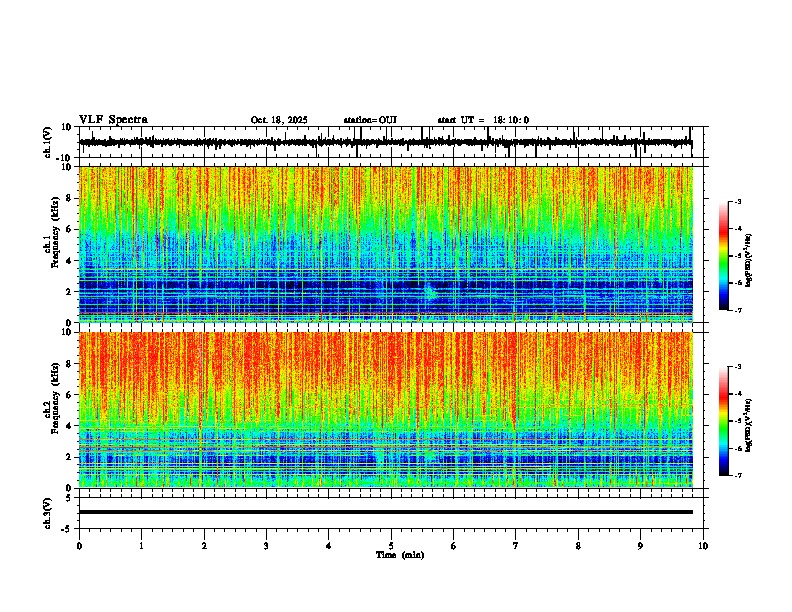Click the time axis tick label "9"
Image resolution: width=792 pixels, height=612 pixels.
tap(640, 546)
